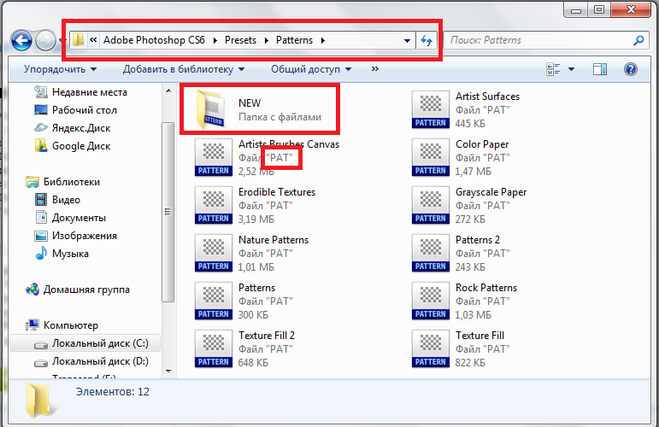The width and height of the screenshot is (659, 427).
Task: Maximize the Explorer window
Action: click(599, 9)
